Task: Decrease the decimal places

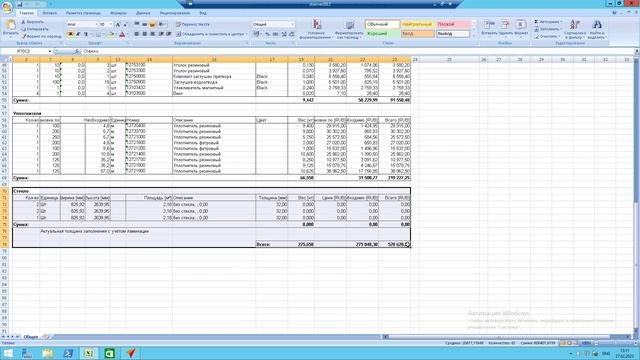Action: coord(292,34)
